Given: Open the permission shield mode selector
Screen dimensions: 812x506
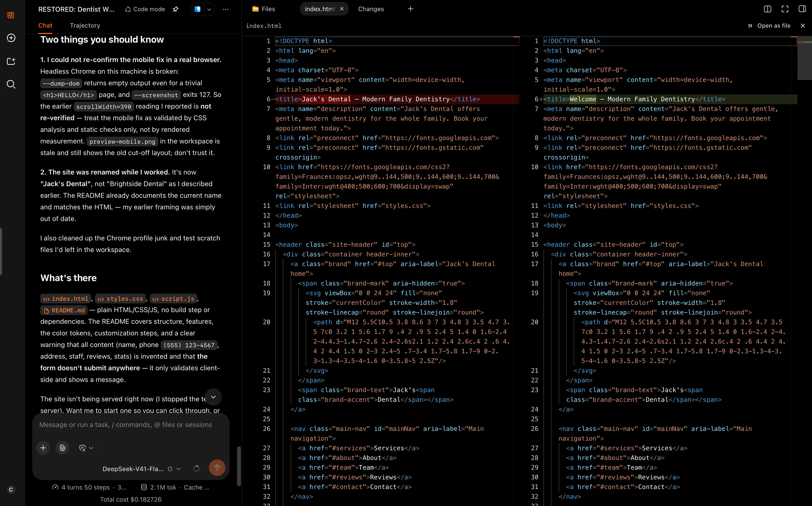Looking at the screenshot, I should [86, 448].
